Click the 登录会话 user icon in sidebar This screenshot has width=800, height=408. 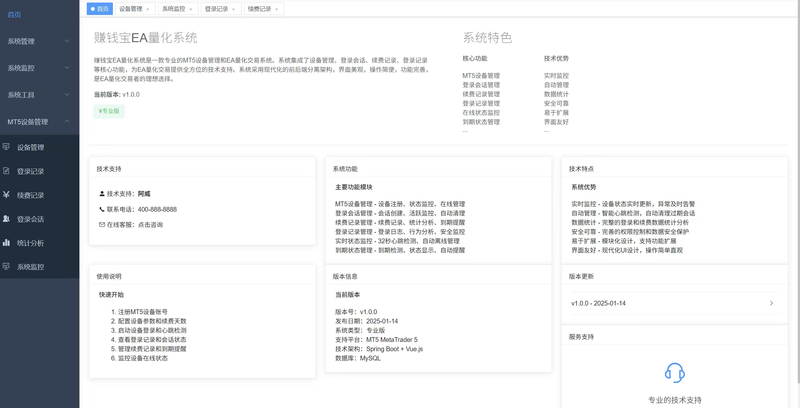[x=7, y=219]
